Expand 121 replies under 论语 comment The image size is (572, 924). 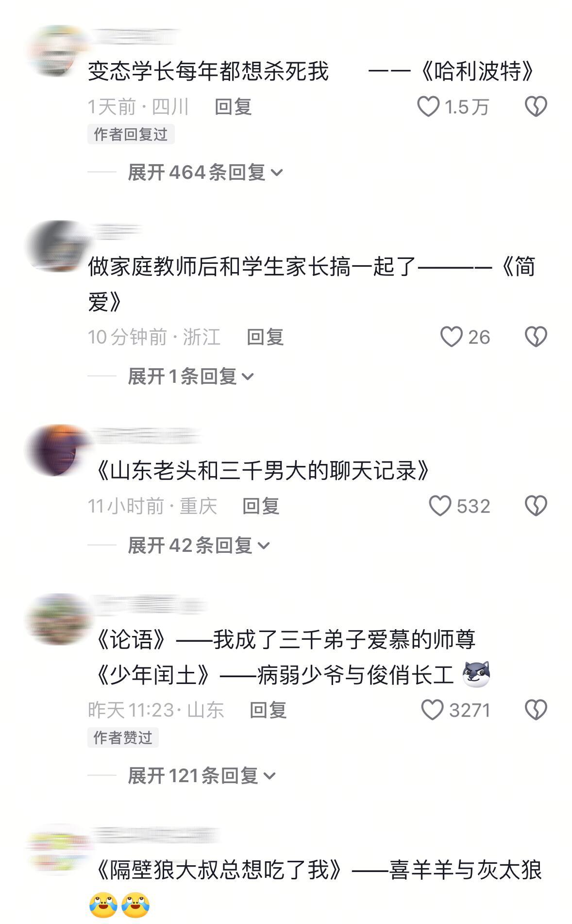tap(202, 776)
